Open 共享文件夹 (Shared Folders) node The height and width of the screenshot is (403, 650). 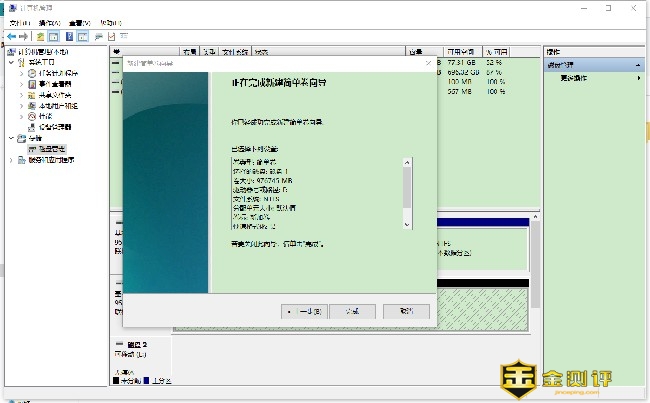pyautogui.click(x=57, y=95)
